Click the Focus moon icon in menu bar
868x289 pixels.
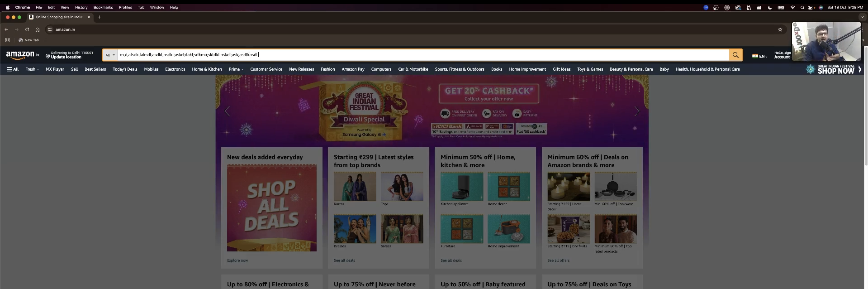(x=769, y=7)
